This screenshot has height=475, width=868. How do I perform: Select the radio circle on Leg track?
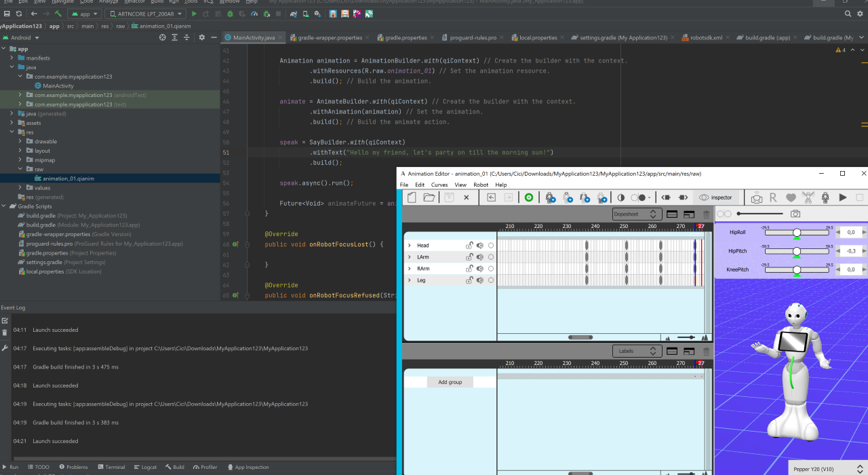pos(491,280)
